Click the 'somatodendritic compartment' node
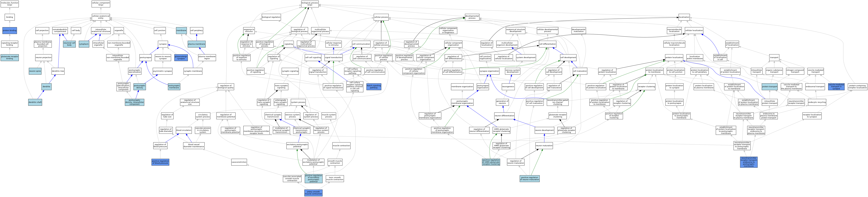This screenshot has width=868, height=197. [x=60, y=30]
